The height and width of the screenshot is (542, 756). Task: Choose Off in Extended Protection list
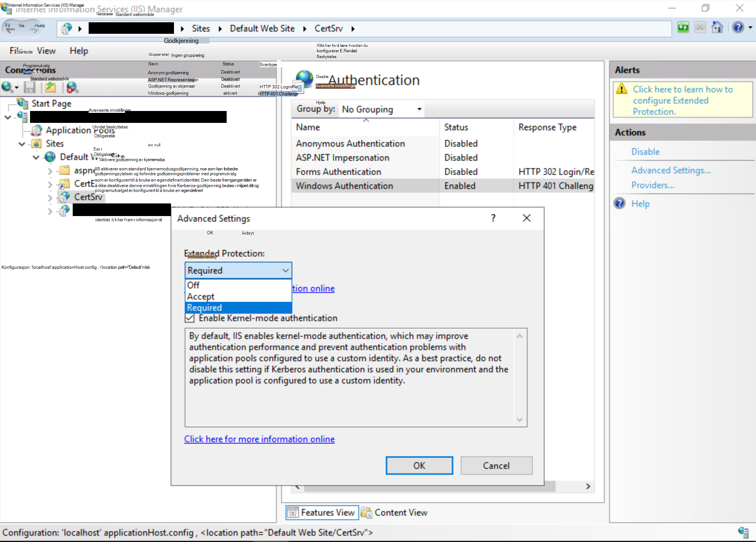coord(239,285)
